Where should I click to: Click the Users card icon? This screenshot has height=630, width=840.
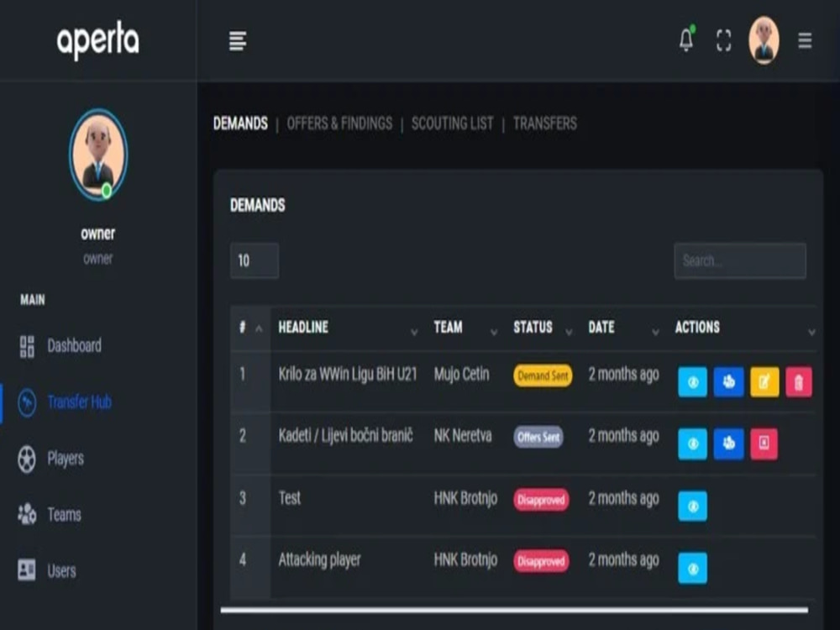pos(27,570)
